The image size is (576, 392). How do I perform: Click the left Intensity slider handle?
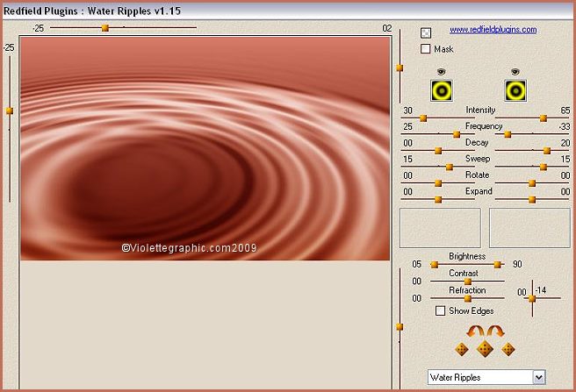(422, 118)
